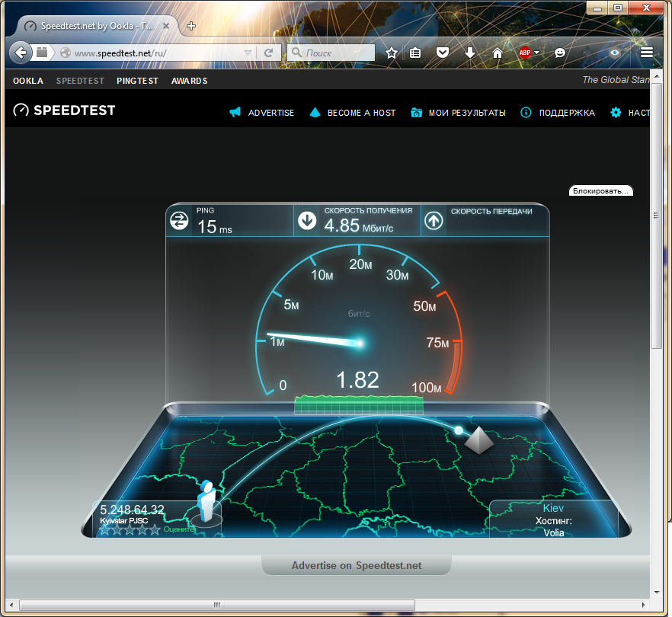
Task: Open the downloads arrow icon
Action: point(470,53)
